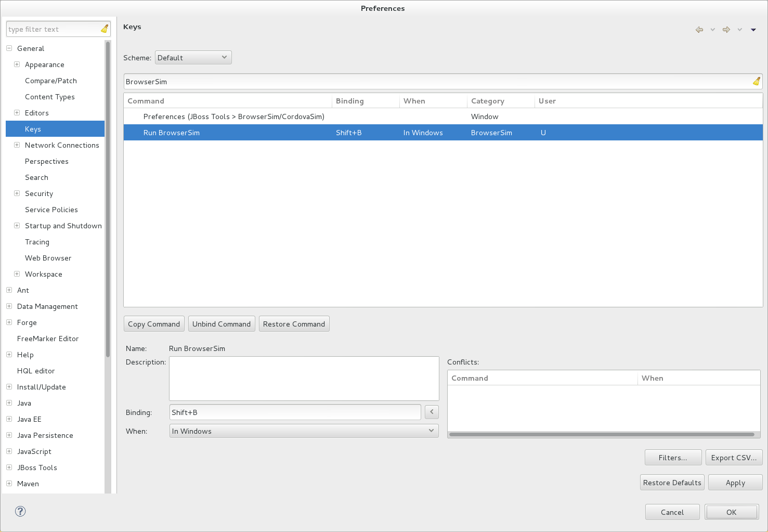
Task: Click the Unbind Command button
Action: point(222,323)
